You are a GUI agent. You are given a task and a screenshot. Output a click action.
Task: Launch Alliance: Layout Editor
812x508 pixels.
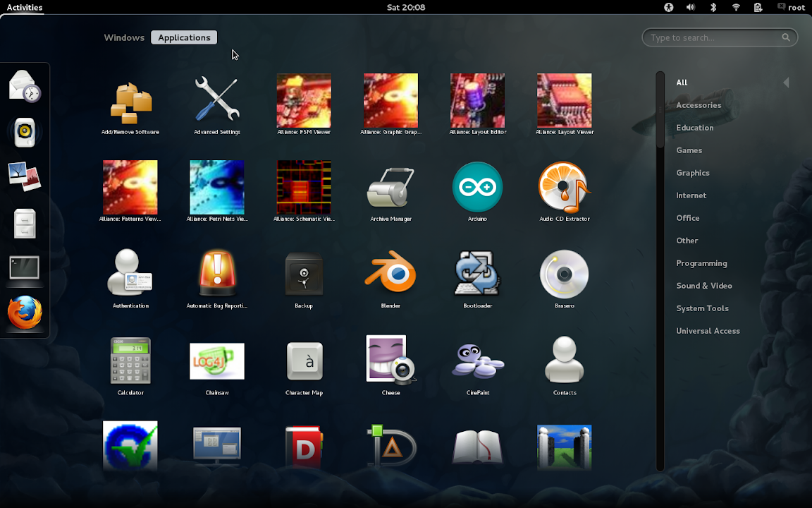tap(477, 103)
